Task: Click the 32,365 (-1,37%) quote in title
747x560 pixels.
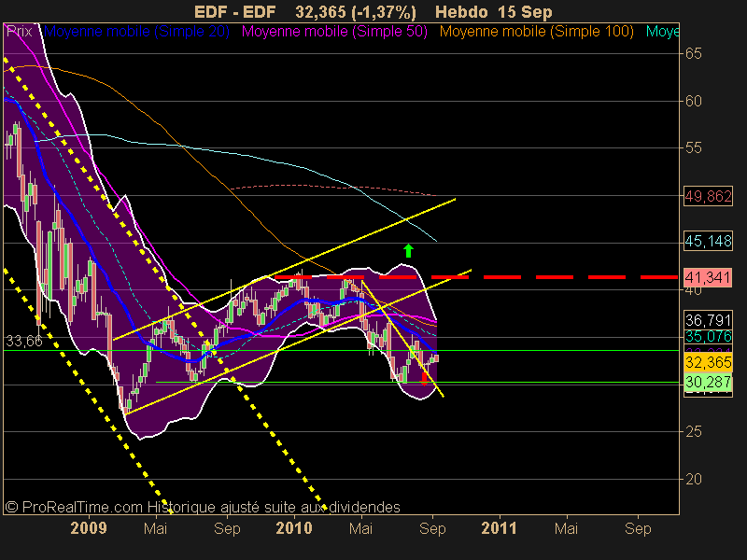Action: (x=356, y=12)
